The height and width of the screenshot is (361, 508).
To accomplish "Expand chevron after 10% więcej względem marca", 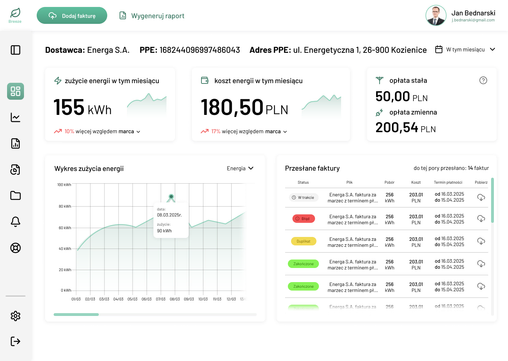I will point(138,132).
